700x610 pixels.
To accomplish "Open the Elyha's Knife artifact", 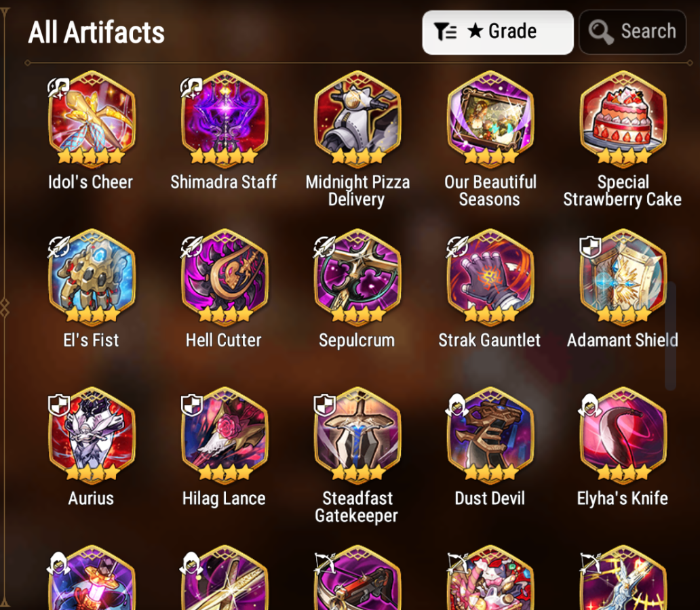I will [623, 436].
